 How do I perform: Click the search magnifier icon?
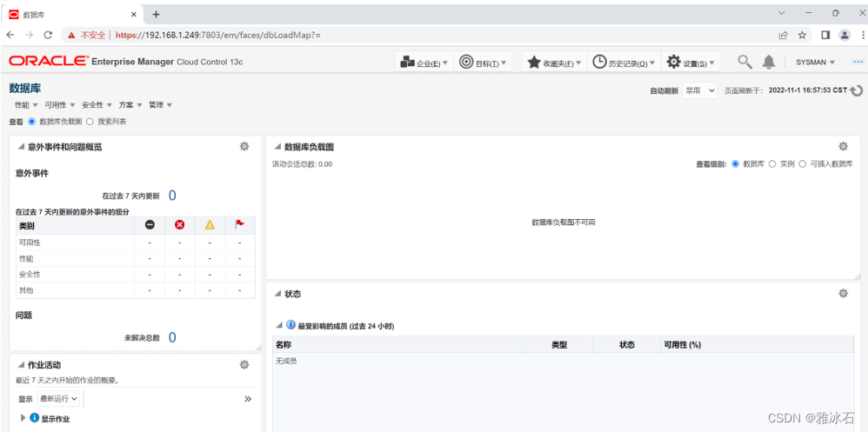click(745, 62)
